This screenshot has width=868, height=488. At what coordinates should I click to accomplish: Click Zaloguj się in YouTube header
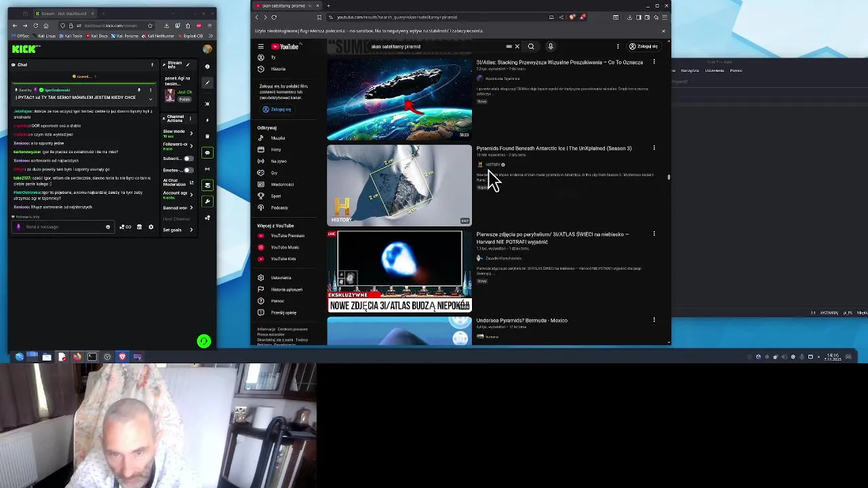pos(644,47)
